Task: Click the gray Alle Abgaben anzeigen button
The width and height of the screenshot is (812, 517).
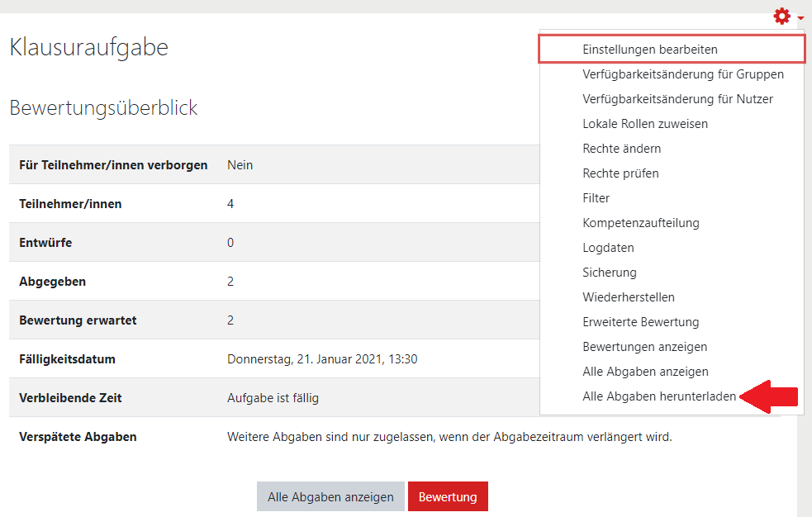Action: pos(330,497)
